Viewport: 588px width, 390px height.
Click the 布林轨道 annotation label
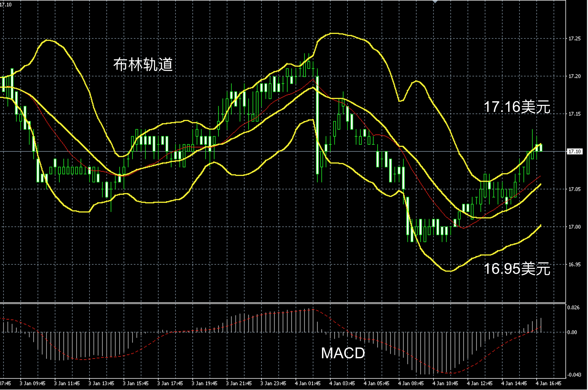(x=143, y=65)
